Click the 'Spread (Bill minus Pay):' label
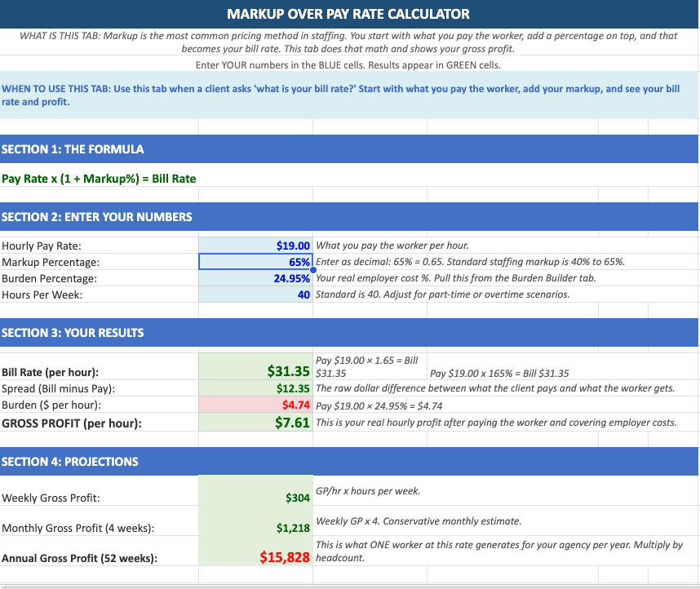The image size is (700, 589). coord(59,388)
